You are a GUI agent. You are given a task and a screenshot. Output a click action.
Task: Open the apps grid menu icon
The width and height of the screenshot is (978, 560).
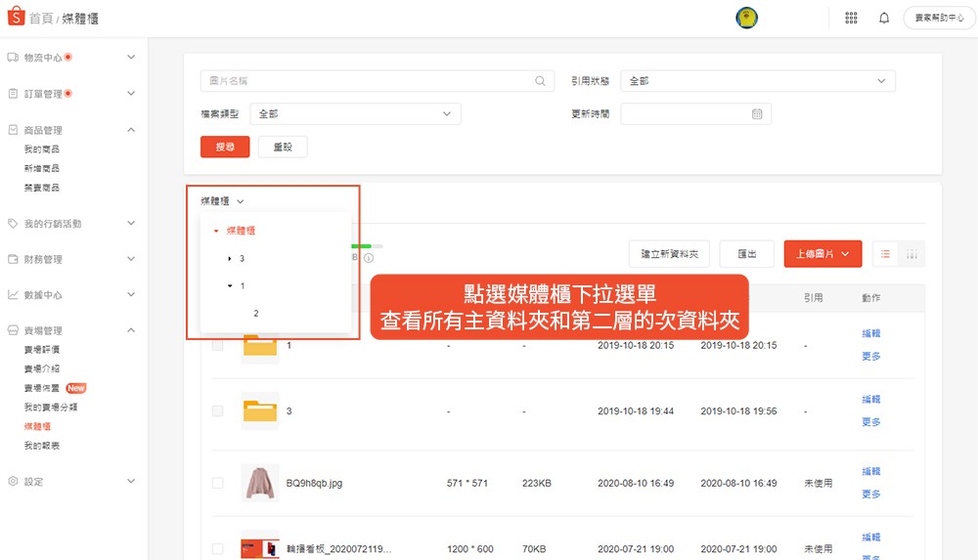tap(851, 18)
